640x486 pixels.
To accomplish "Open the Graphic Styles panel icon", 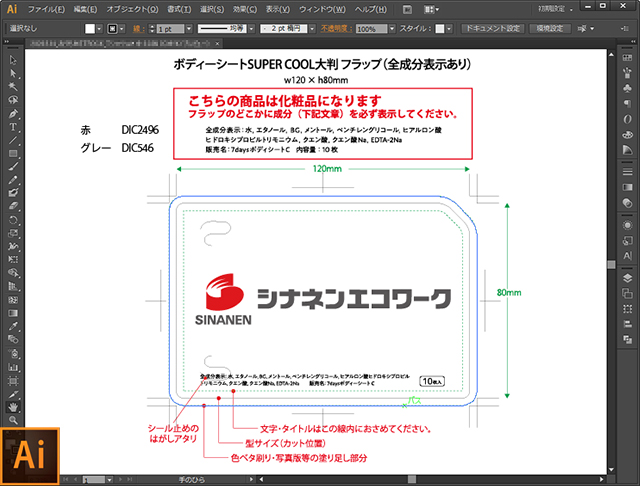I will pyautogui.click(x=627, y=241).
